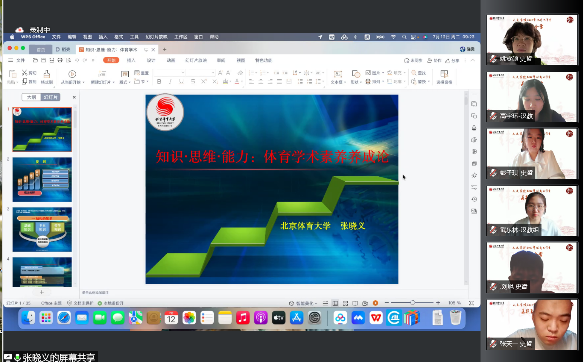The height and width of the screenshot is (362, 584).
Task: Open App Store in the Dock
Action: click(x=296, y=318)
